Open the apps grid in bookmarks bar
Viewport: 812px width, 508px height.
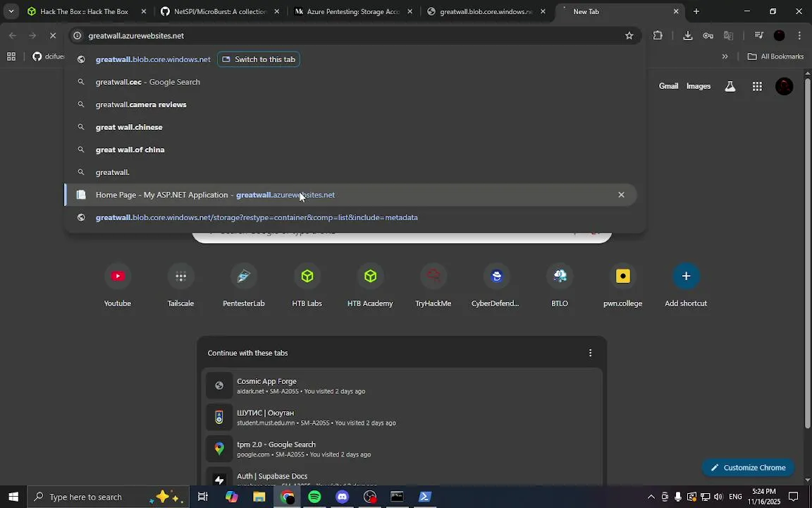11,56
